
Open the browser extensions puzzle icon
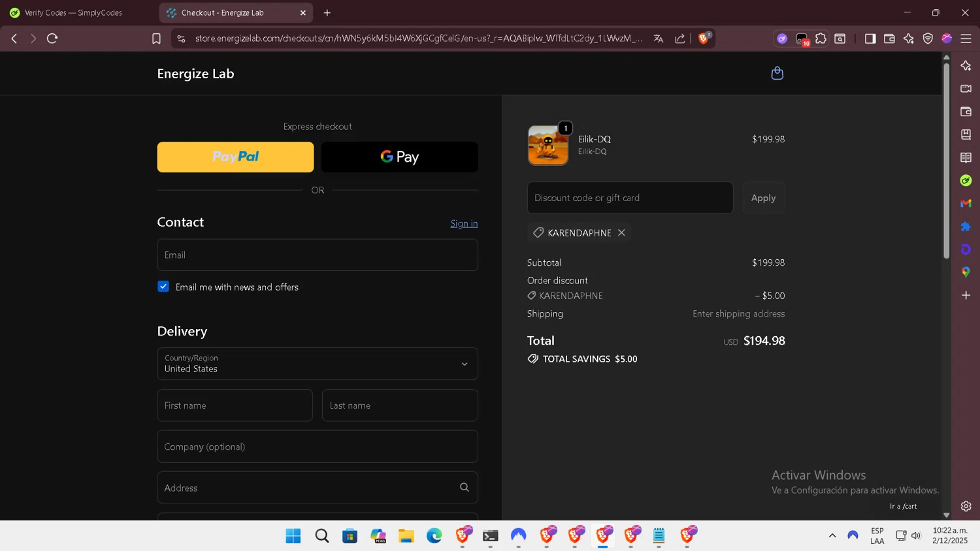[821, 39]
